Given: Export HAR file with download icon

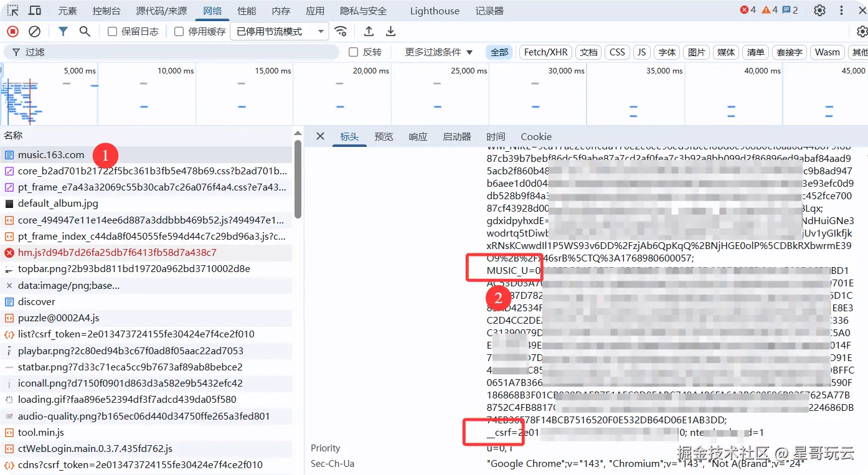Looking at the screenshot, I should click(x=390, y=31).
